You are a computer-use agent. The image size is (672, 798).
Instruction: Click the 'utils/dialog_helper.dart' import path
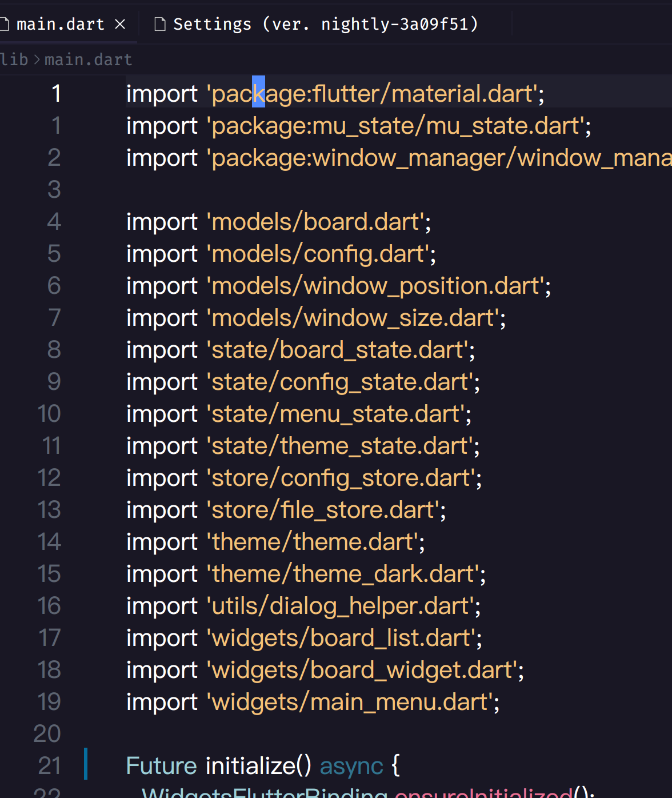point(343,605)
